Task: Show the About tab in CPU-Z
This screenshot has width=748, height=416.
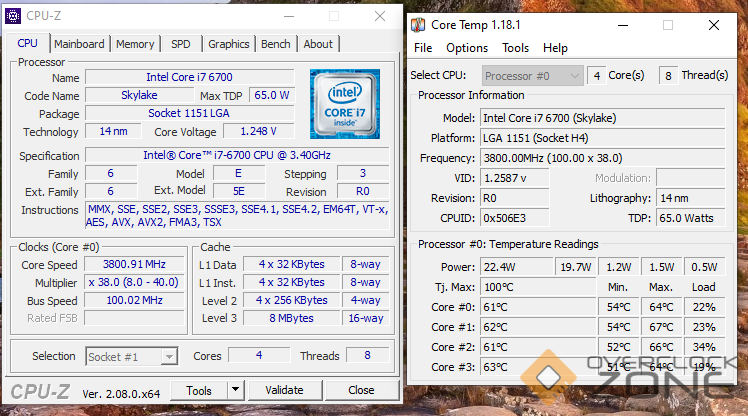Action: (x=318, y=44)
